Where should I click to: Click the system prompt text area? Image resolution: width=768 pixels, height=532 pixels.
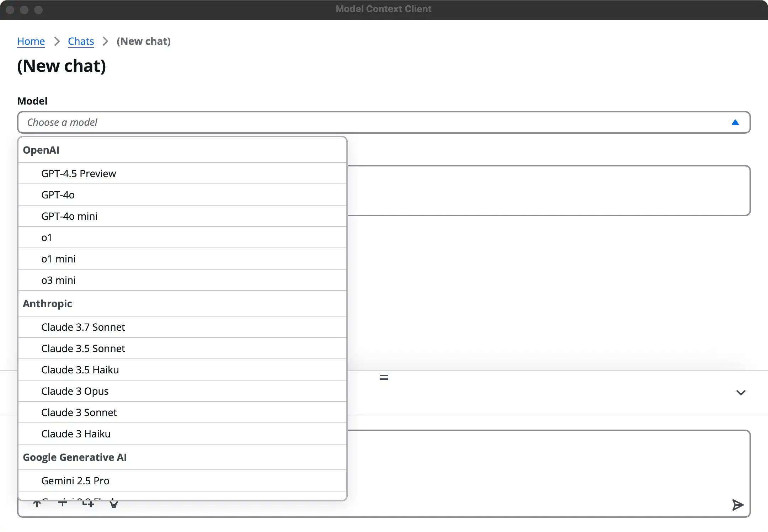pyautogui.click(x=548, y=191)
